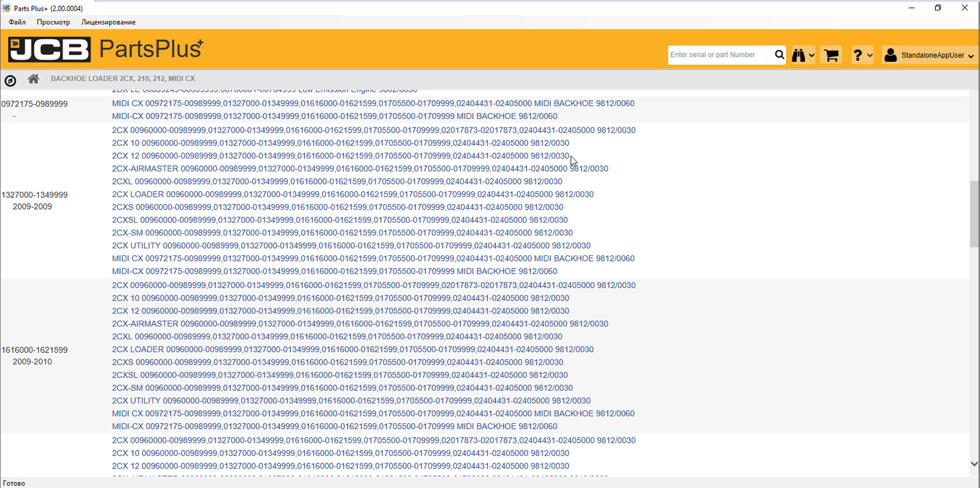Click the JCB PartsPlus logo
This screenshot has width=980, height=488.
coord(105,49)
